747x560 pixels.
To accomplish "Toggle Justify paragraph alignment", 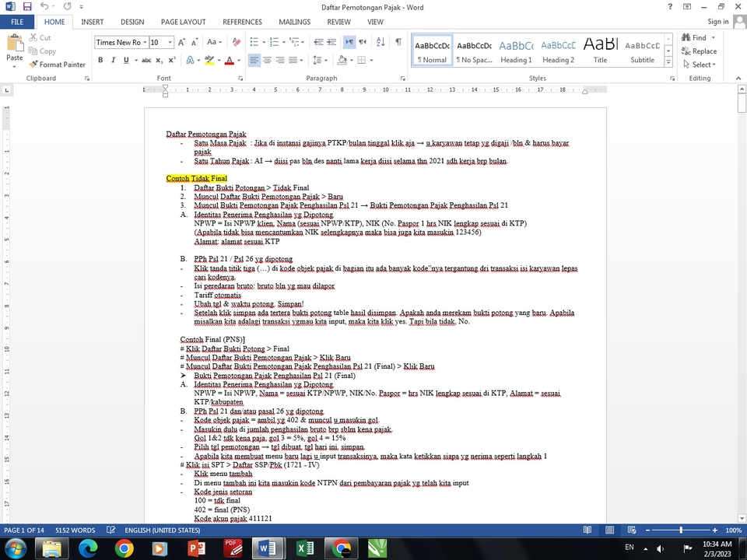I will click(x=293, y=60).
